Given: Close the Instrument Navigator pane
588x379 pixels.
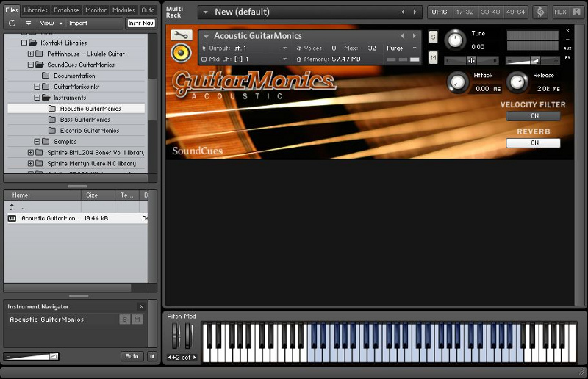Looking at the screenshot, I should coord(141,306).
